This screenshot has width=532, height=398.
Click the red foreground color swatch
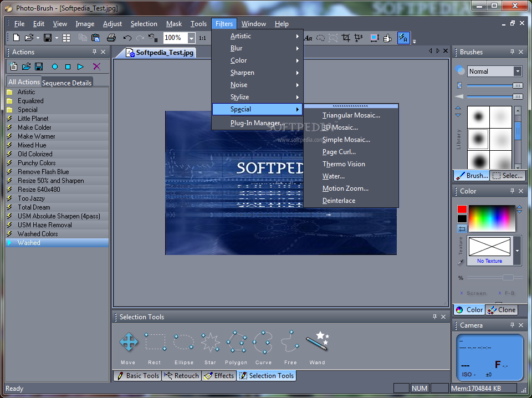click(x=462, y=209)
